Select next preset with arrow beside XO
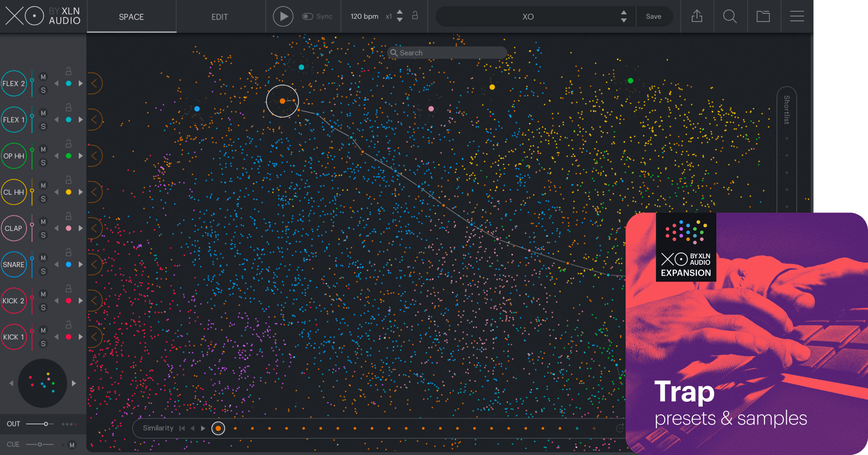This screenshot has height=455, width=868. pyautogui.click(x=624, y=20)
